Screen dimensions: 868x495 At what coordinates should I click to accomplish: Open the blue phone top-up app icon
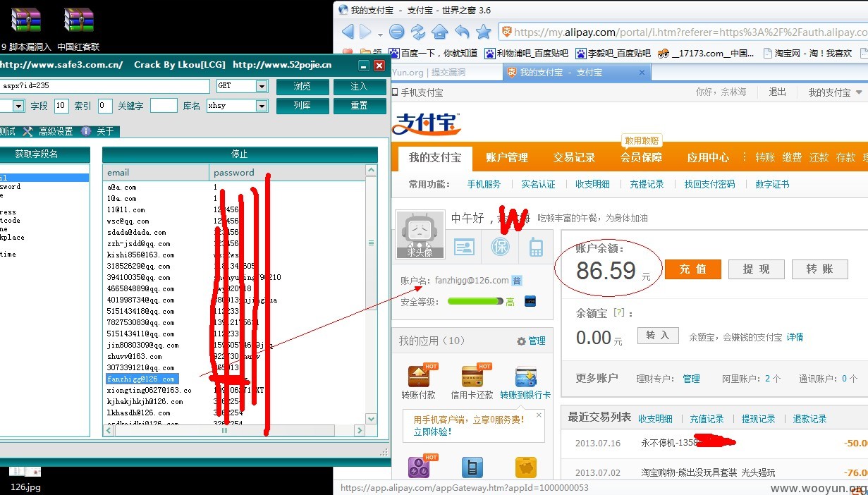472,468
